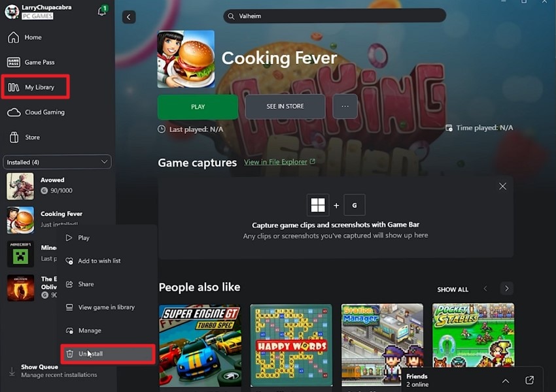This screenshot has width=556, height=392.
Task: Click the PLAY button for Cooking Fever
Action: click(198, 106)
